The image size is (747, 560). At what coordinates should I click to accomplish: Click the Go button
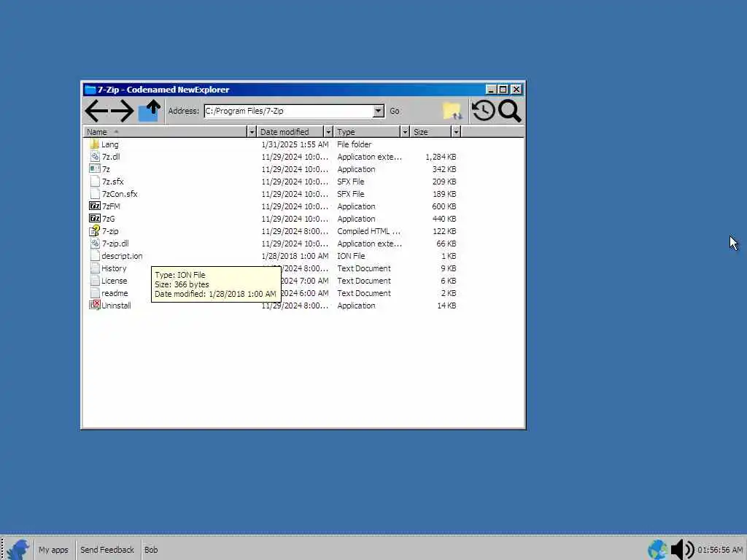(x=395, y=111)
